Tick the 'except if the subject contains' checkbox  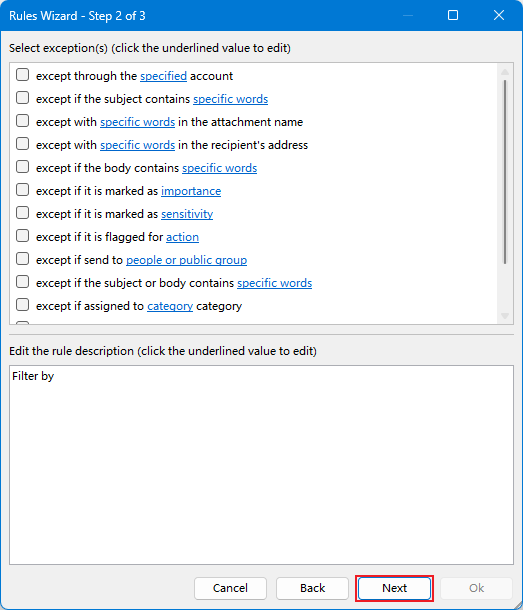point(23,98)
